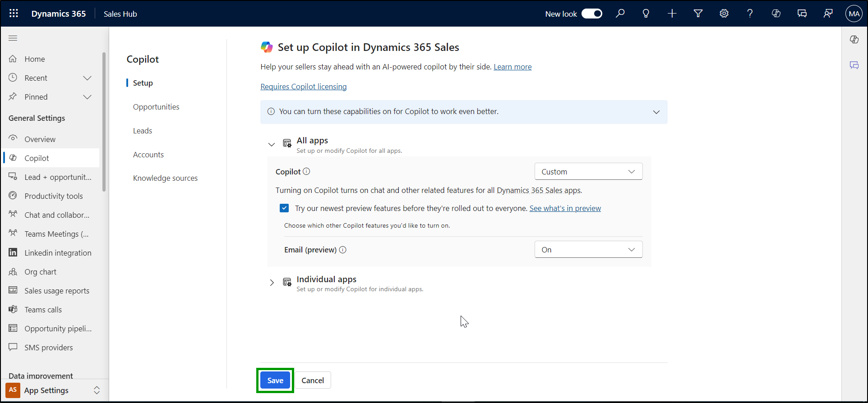Open the Email (preview) On dropdown
The image size is (868, 403).
pyautogui.click(x=588, y=249)
